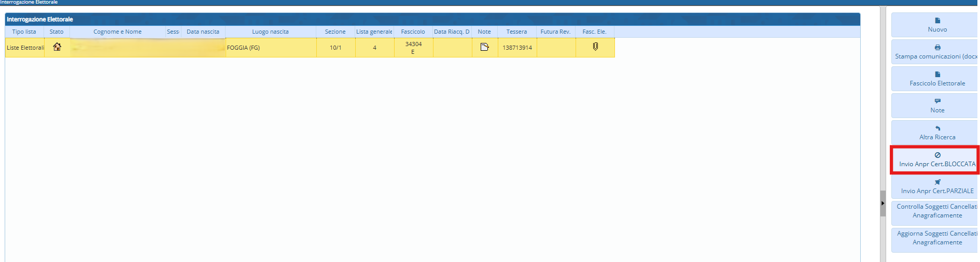980x262 pixels.
Task: Sort by Cognome e Nome column header
Action: pos(117,32)
